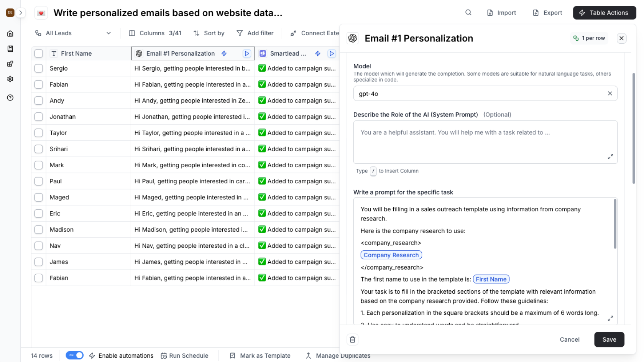
Task: Click the First Name column header
Action: click(89, 53)
